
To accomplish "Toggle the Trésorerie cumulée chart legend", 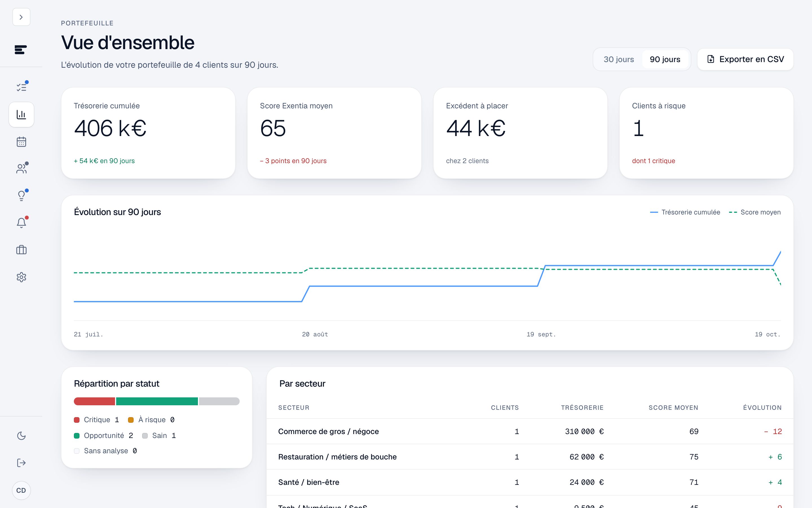I will 685,212.
